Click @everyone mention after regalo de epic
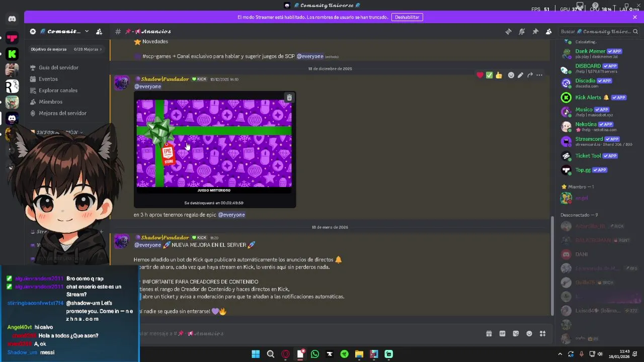Screen dimensions: 644x362 pos(231,215)
